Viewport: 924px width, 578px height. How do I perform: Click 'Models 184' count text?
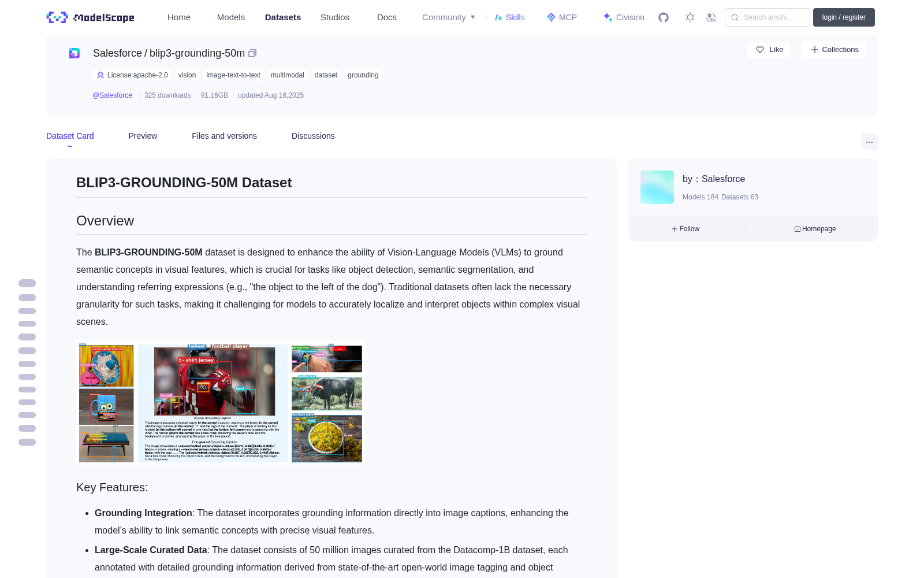(x=701, y=197)
